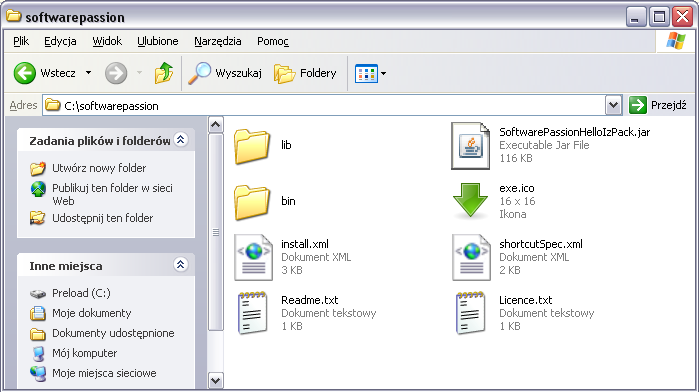This screenshot has width=699, height=392.
Task: Click the SoftwarePassionHelloIzPack.jar file name
Action: pos(575,132)
